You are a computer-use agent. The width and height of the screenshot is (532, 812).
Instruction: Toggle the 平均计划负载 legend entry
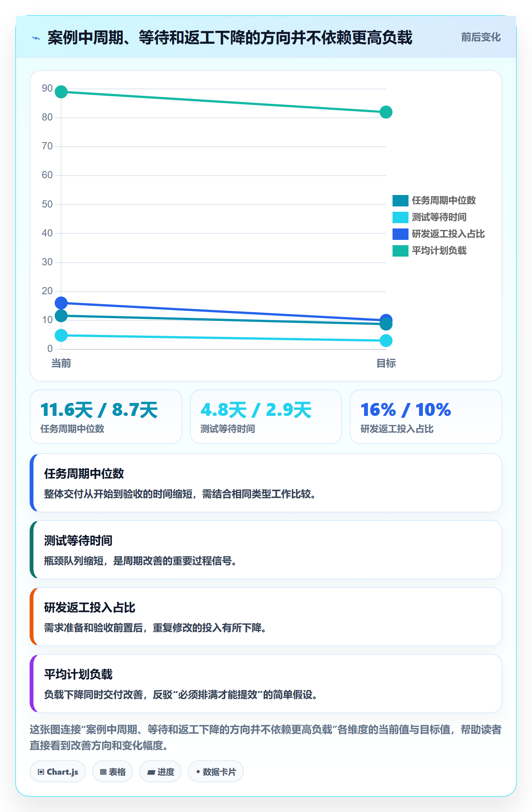429,251
